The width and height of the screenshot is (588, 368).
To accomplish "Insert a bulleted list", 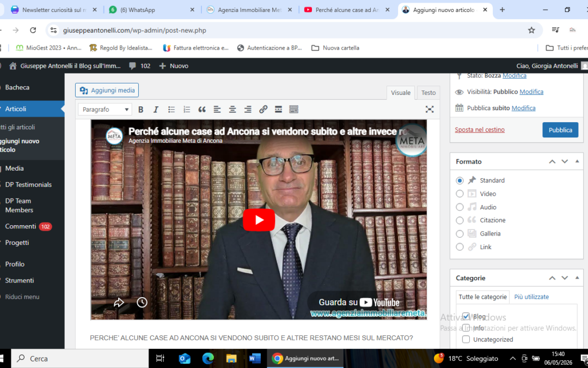I will pyautogui.click(x=171, y=109).
